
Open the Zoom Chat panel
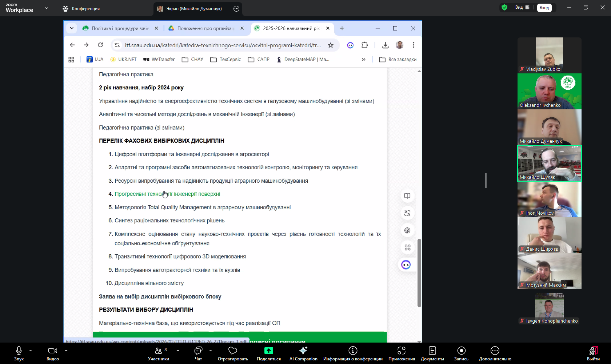pos(198,353)
